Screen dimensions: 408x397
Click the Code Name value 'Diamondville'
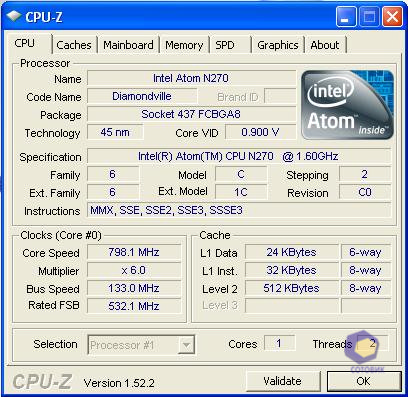click(x=142, y=96)
